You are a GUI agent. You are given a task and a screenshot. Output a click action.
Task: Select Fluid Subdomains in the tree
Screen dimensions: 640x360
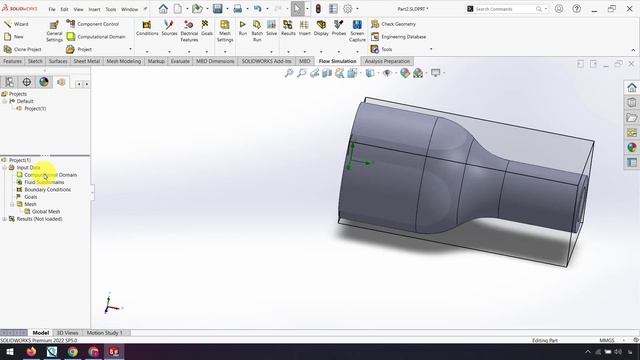[40, 182]
